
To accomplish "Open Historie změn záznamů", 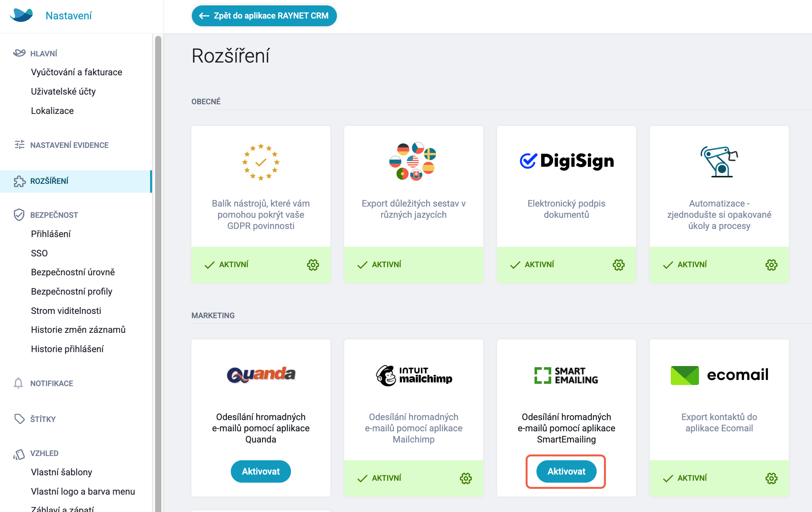I will click(78, 330).
